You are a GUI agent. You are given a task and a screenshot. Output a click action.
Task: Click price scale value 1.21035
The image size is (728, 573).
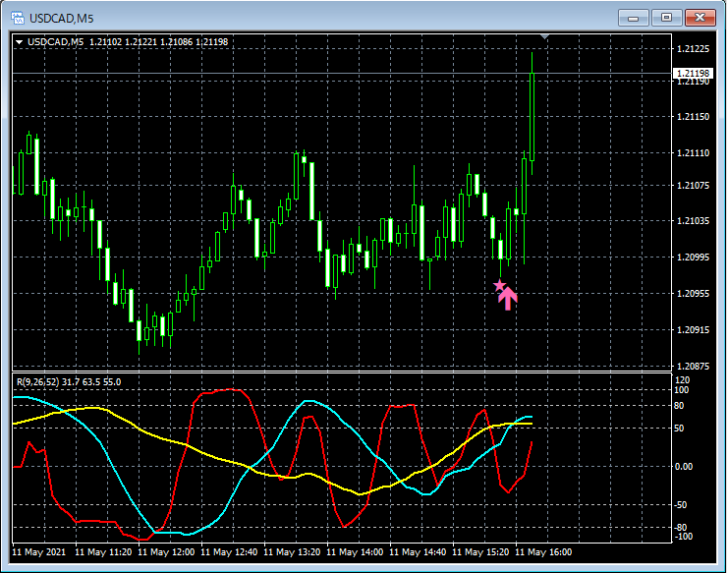coord(694,220)
